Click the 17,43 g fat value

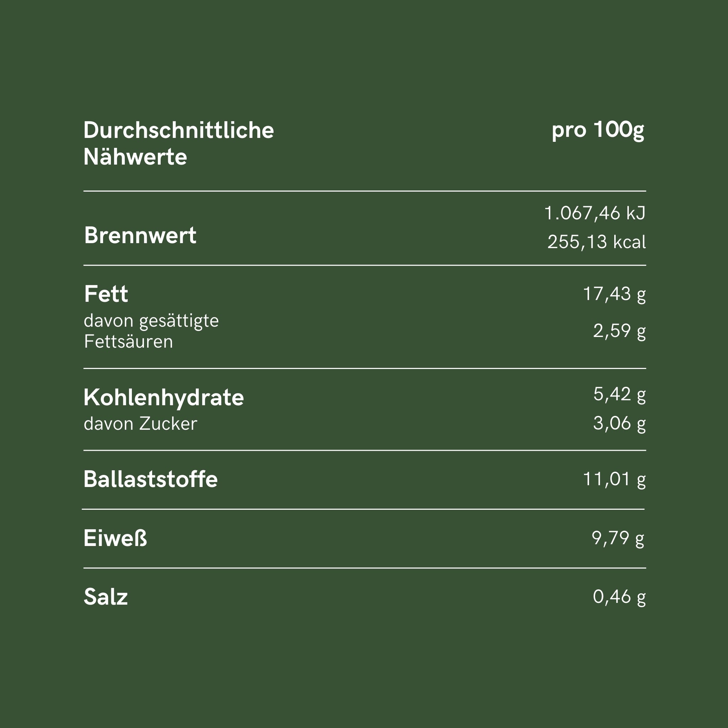coord(614,294)
